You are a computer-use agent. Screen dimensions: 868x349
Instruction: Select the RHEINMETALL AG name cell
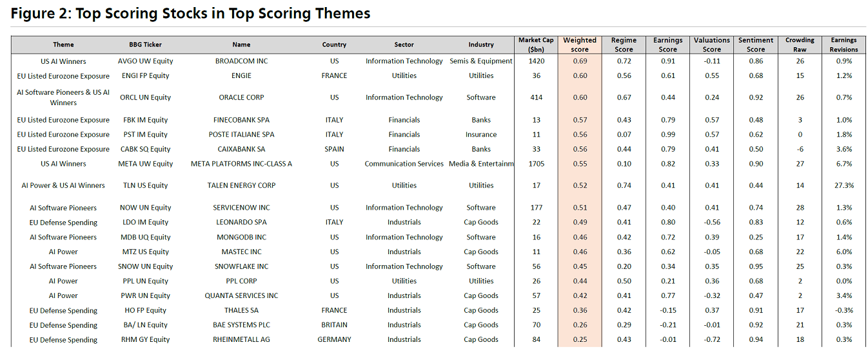pyautogui.click(x=241, y=340)
